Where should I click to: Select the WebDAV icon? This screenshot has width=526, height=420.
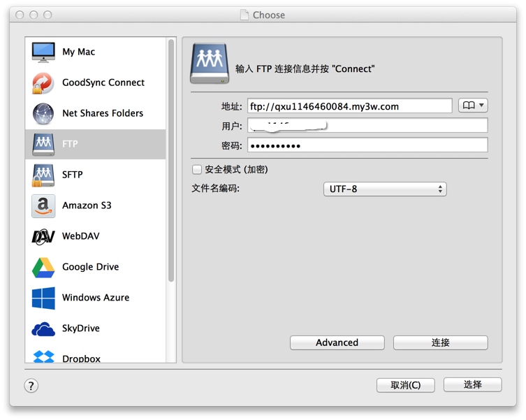(x=43, y=236)
